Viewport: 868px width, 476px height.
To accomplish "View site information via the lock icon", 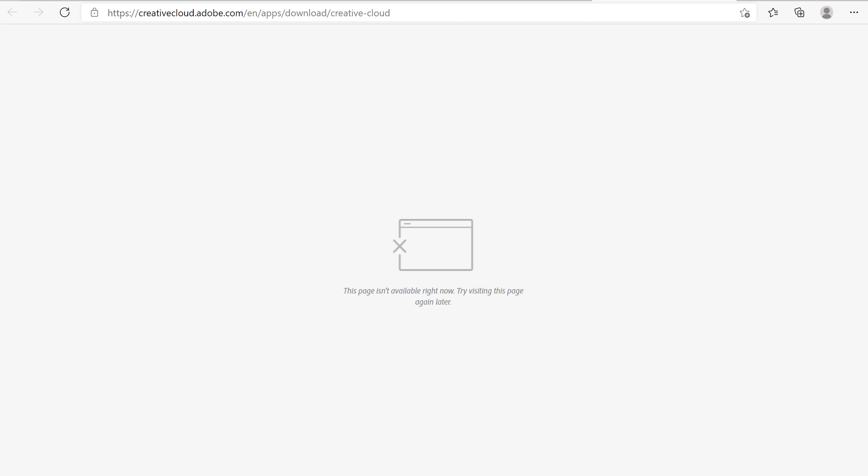I will click(94, 13).
